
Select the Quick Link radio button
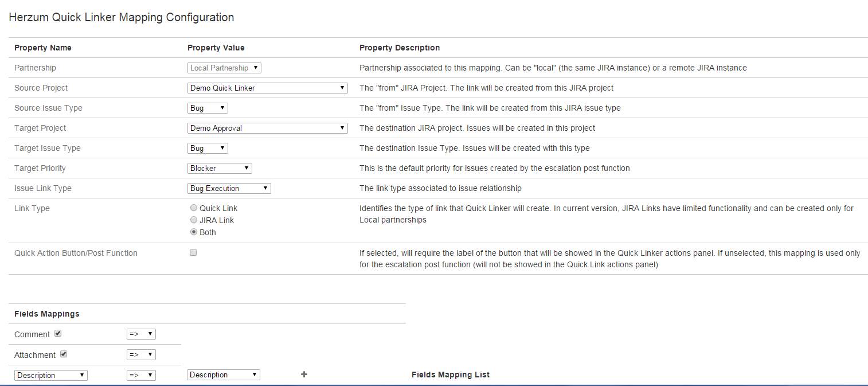point(194,208)
